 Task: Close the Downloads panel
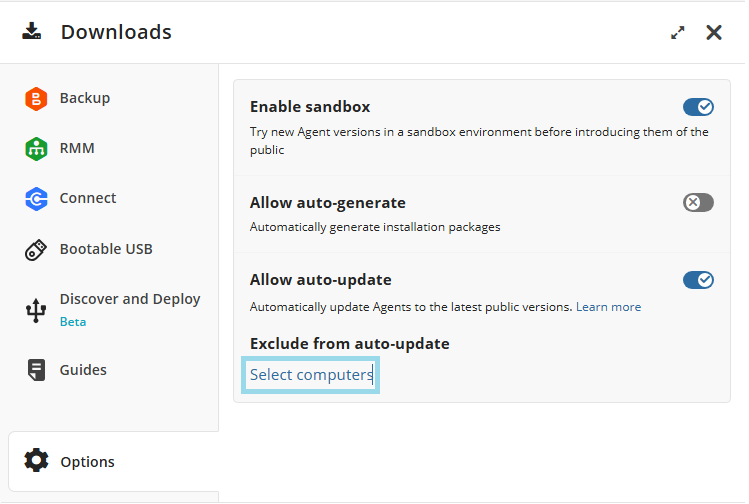(x=714, y=32)
